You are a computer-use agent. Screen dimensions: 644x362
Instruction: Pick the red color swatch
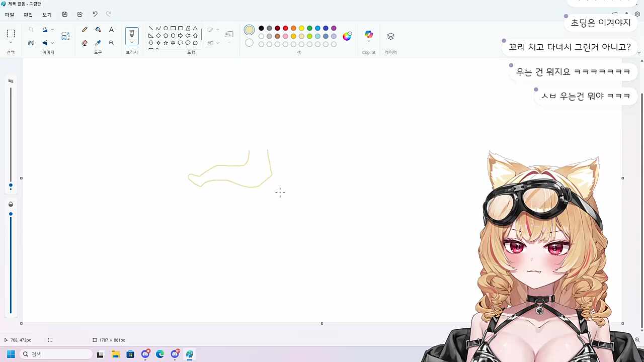click(285, 28)
